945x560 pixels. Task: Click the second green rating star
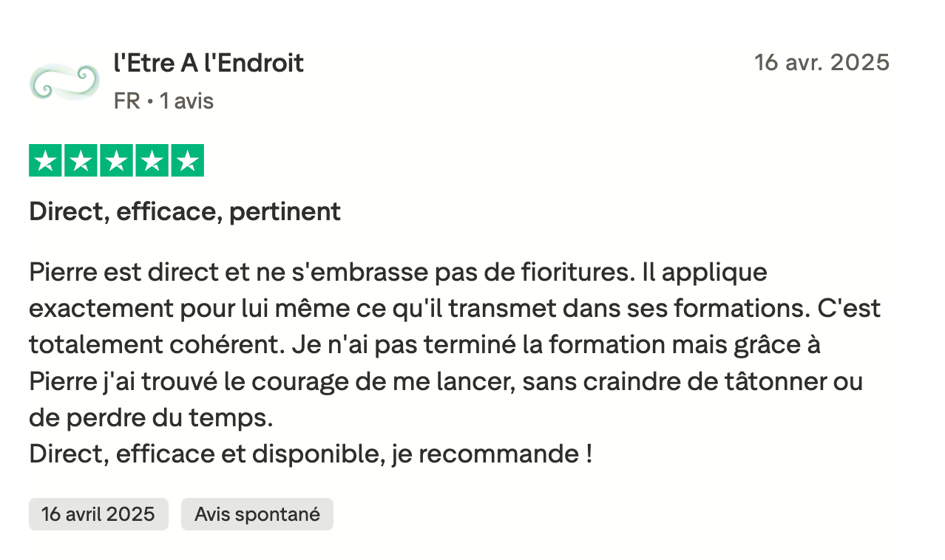tap(81, 160)
